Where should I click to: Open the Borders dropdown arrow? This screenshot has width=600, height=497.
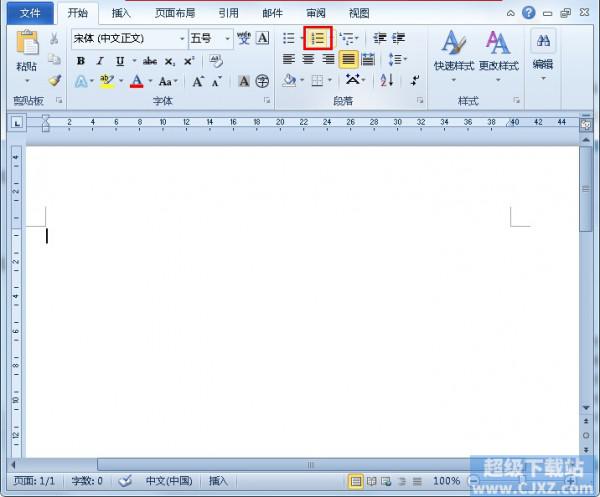pos(330,80)
